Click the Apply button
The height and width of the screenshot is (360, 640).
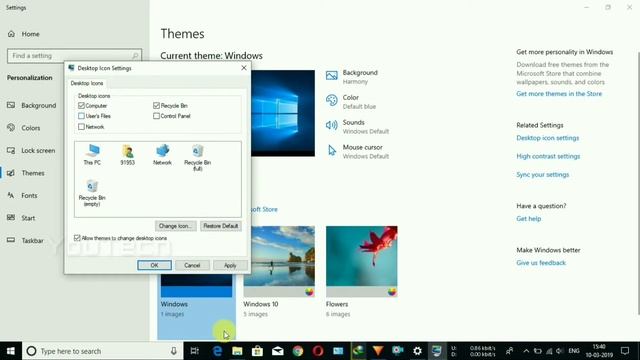pos(230,265)
